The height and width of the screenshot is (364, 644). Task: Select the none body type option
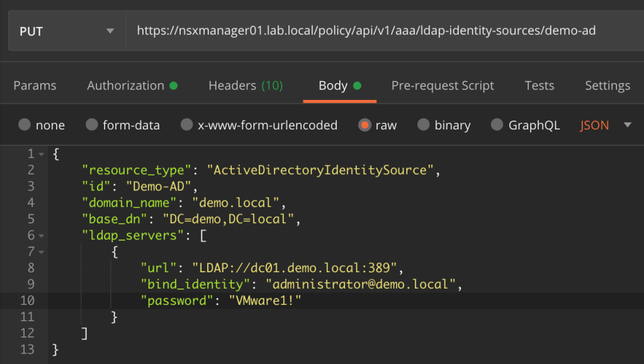pos(40,125)
